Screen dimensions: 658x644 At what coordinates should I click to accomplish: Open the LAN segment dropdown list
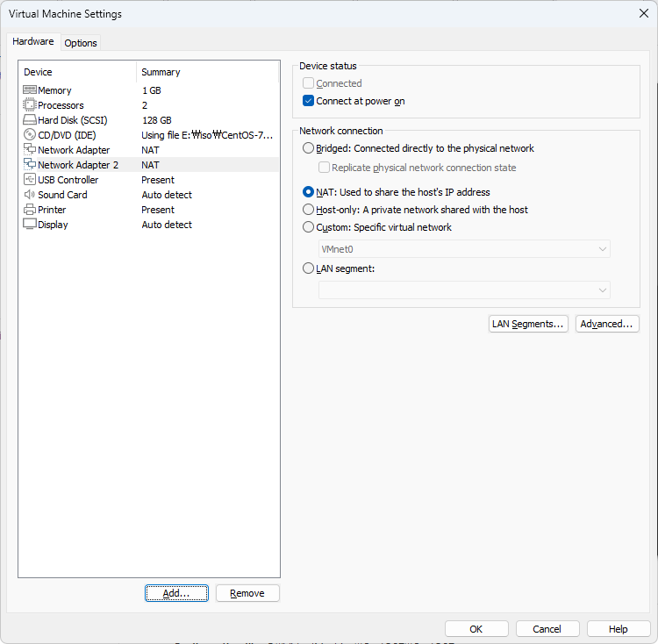(x=464, y=290)
